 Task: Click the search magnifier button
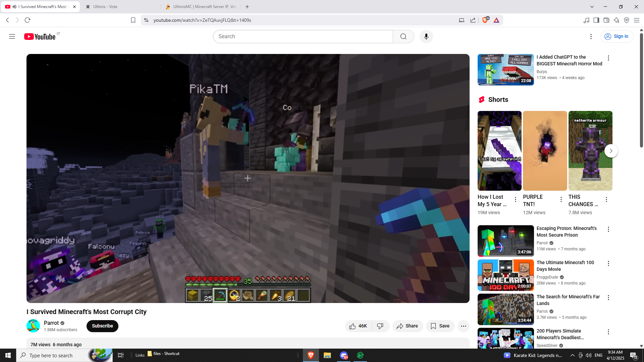point(403,37)
